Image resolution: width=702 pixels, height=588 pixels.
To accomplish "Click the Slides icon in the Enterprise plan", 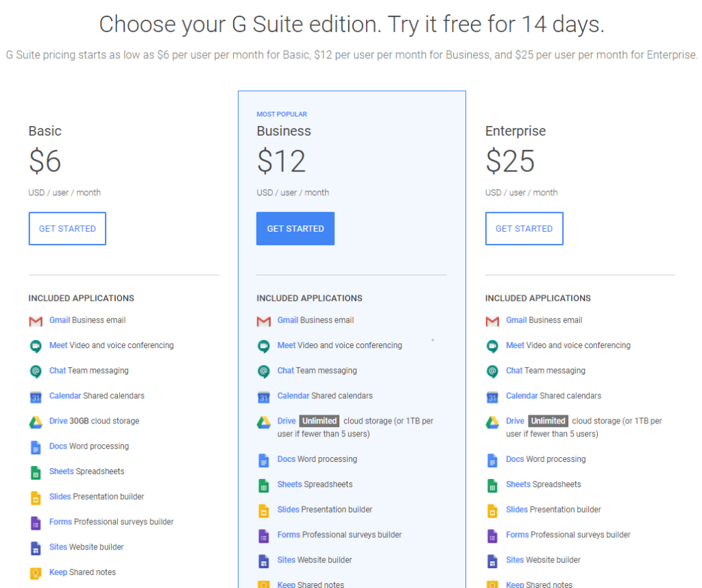I will [492, 511].
